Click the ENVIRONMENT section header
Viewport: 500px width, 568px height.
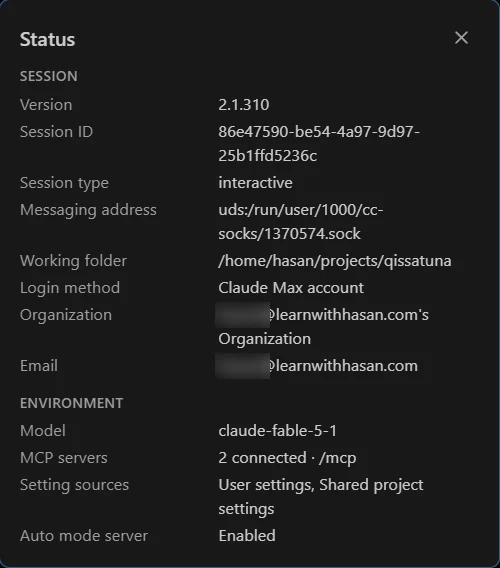click(71, 403)
